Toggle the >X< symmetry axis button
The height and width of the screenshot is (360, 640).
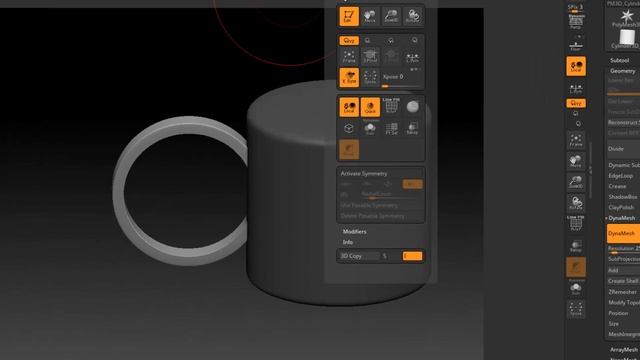tap(347, 184)
